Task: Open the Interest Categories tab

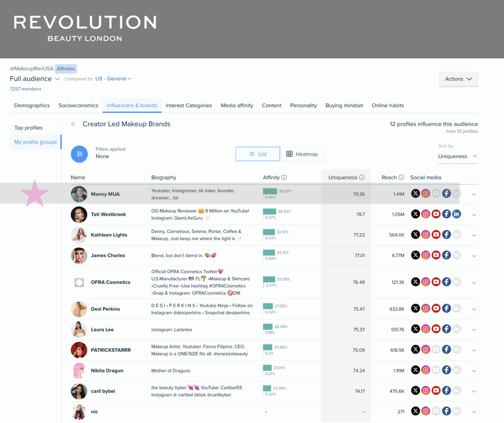Action: click(x=189, y=105)
